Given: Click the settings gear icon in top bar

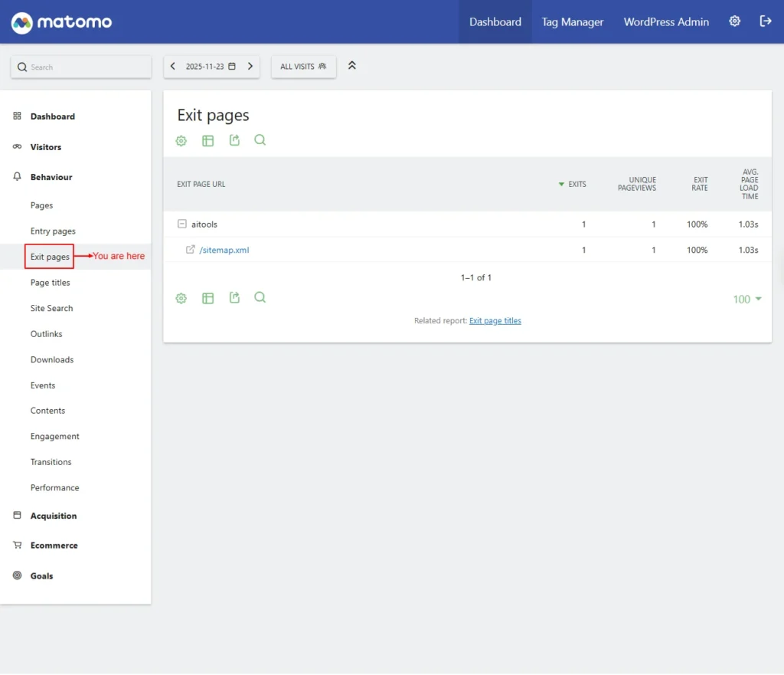Looking at the screenshot, I should (734, 21).
